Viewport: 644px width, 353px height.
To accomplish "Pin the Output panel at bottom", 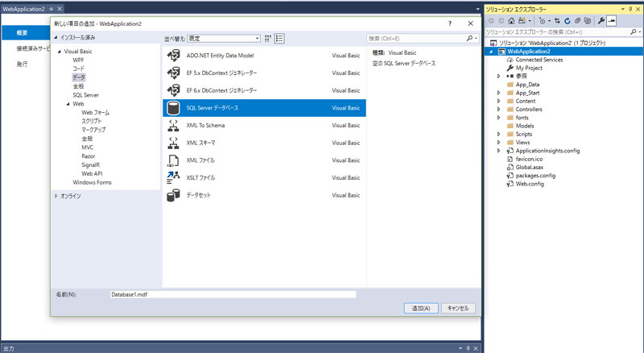I will click(468, 348).
